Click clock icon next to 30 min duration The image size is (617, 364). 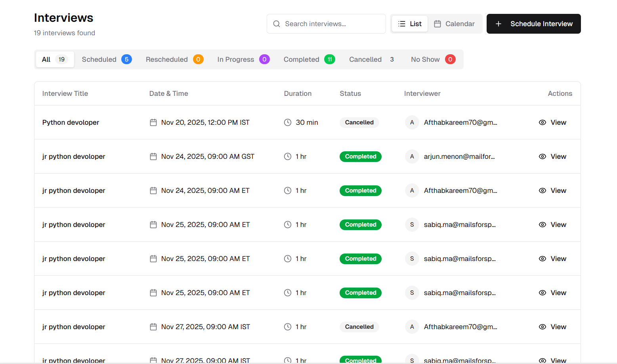click(288, 122)
